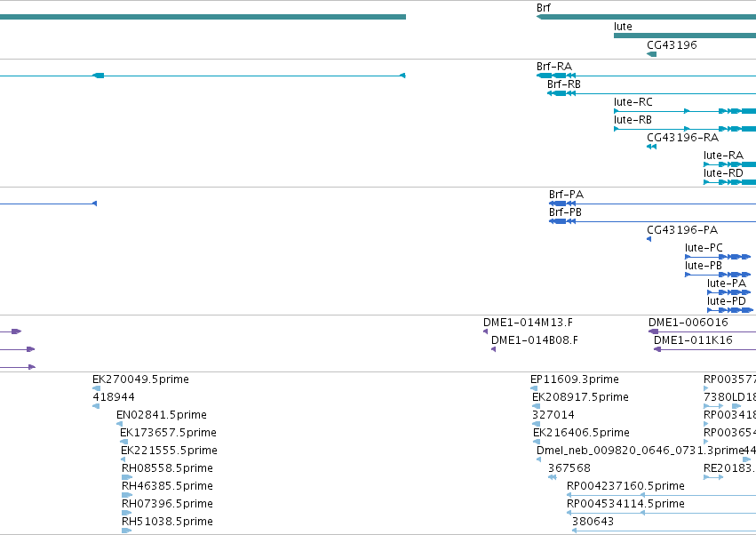The height and width of the screenshot is (535, 756).
Task: Select the CG43196-RA transcript label
Action: (x=683, y=138)
